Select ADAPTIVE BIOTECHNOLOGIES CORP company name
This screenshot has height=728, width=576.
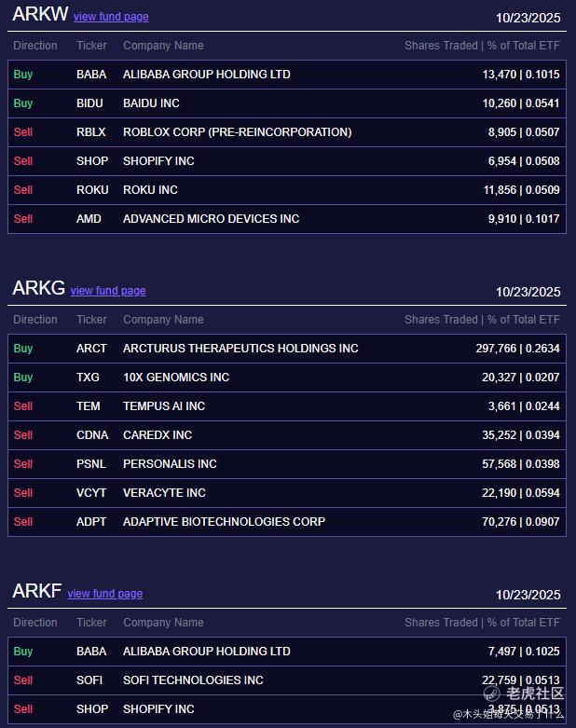[x=224, y=522]
